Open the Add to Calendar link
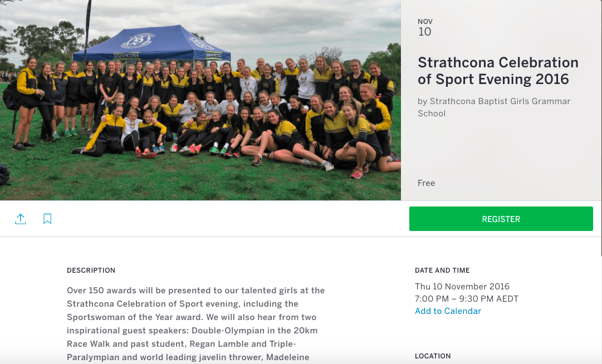602x364 pixels. click(448, 311)
